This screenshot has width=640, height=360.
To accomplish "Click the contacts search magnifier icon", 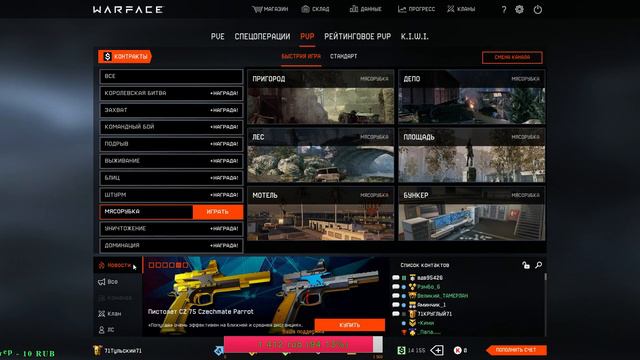I will (539, 265).
